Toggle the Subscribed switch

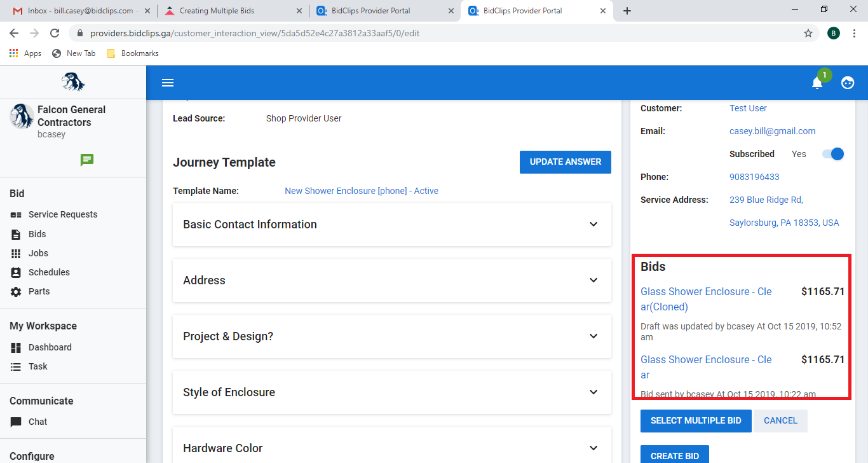coord(833,154)
